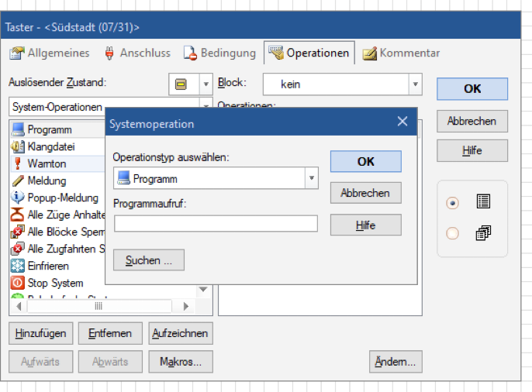
Task: Open the System-Operationen category dropdown
Action: coord(206,105)
